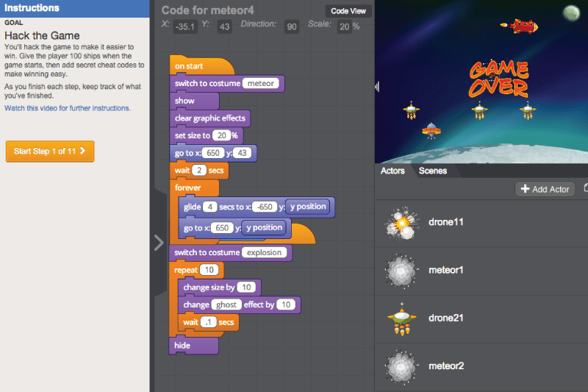Select the clear graphic effects block
The width and height of the screenshot is (588, 392).
[x=210, y=118]
